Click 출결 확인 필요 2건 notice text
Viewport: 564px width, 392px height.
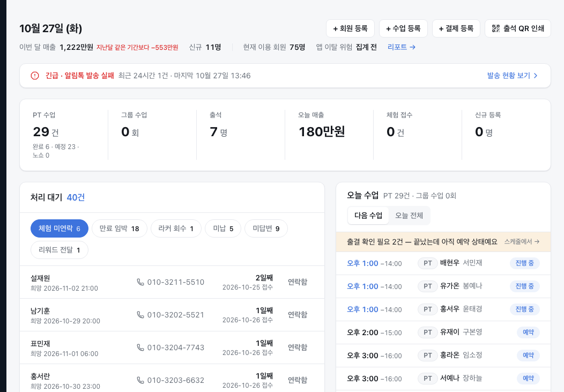[422, 242]
